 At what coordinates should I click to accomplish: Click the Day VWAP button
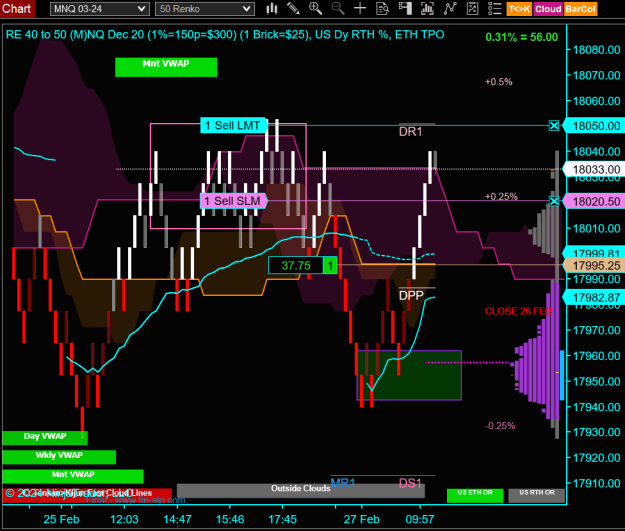pos(45,438)
